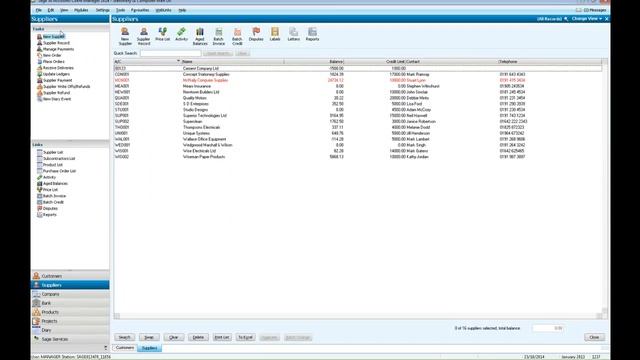This screenshot has height=360, width=640.
Task: Click the Swap button
Action: 149,337
